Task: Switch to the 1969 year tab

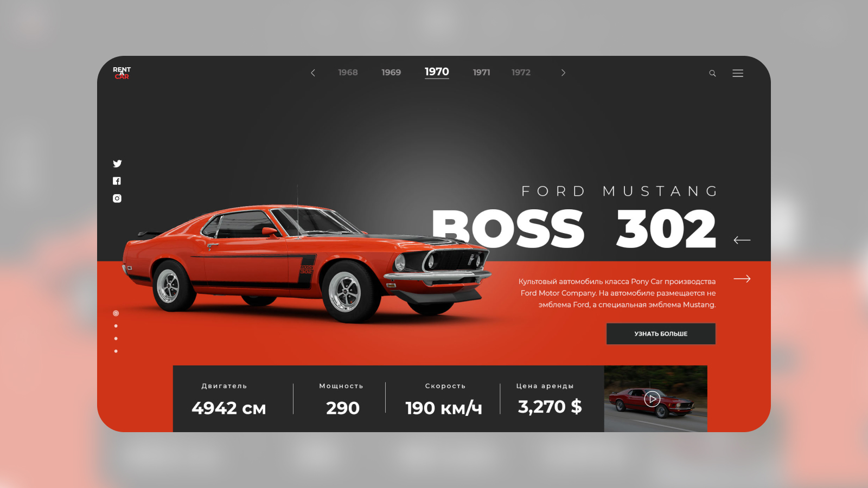Action: pyautogui.click(x=391, y=73)
